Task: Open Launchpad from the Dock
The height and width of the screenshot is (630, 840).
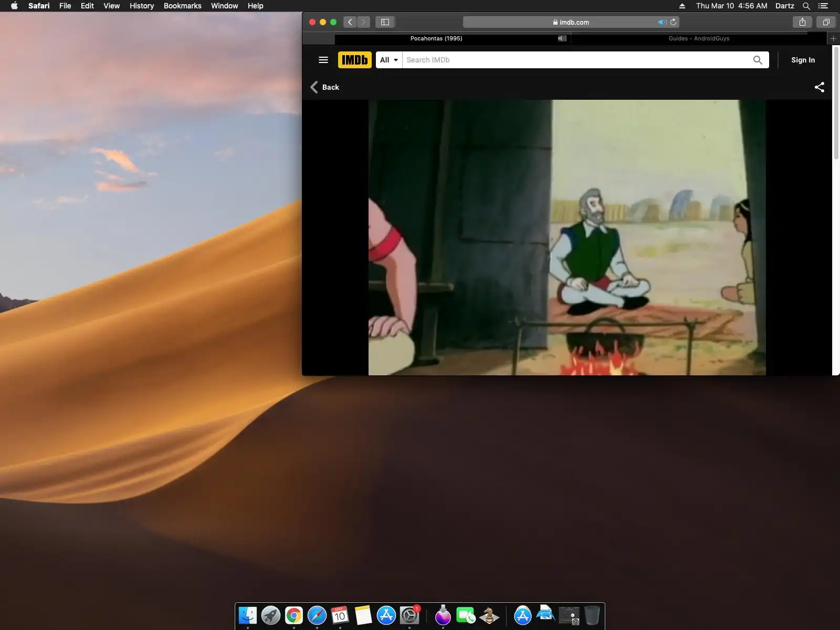Action: [x=271, y=615]
